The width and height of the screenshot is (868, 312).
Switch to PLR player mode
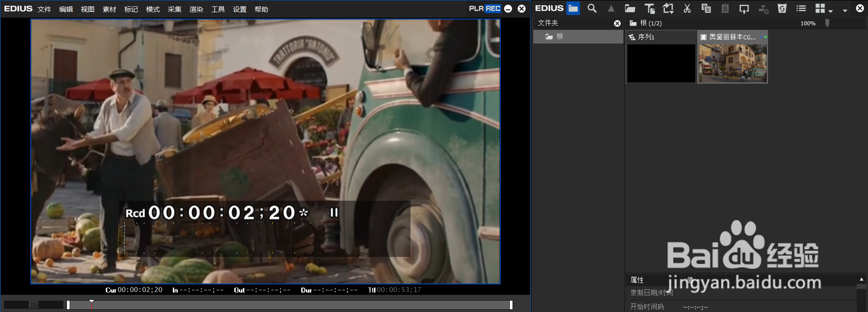tap(476, 9)
